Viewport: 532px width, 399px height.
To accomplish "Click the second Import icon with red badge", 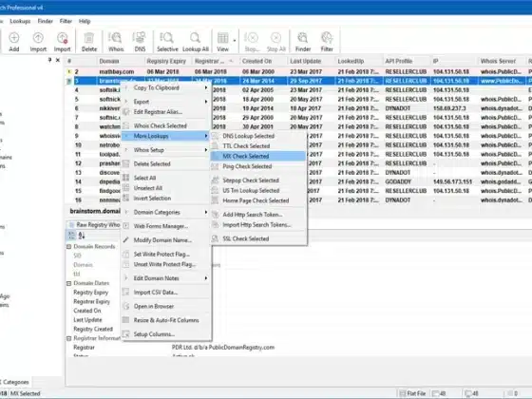I will point(63,42).
